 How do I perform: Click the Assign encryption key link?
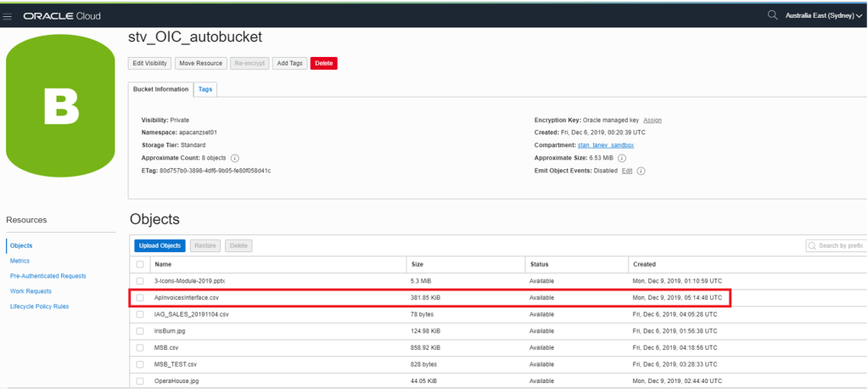tap(652, 120)
